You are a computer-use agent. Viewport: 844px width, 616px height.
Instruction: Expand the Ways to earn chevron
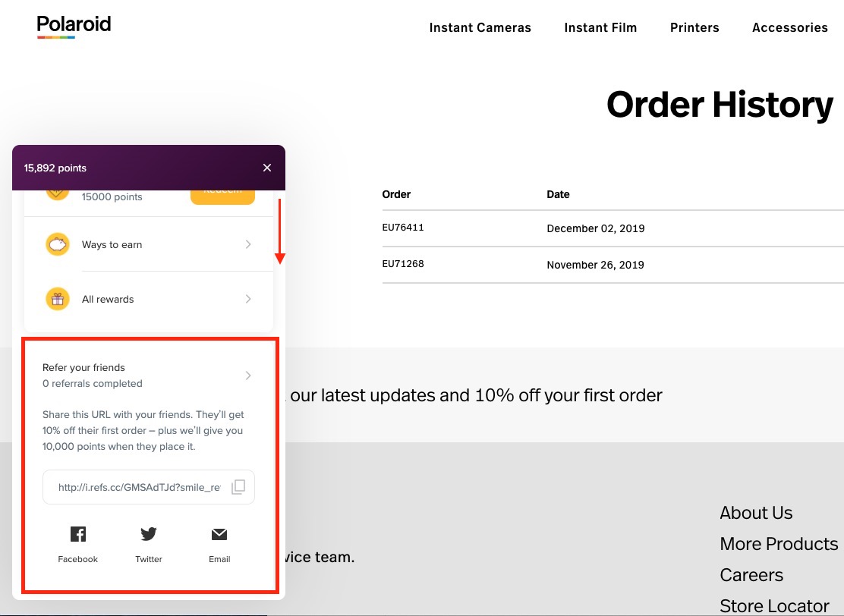point(248,244)
